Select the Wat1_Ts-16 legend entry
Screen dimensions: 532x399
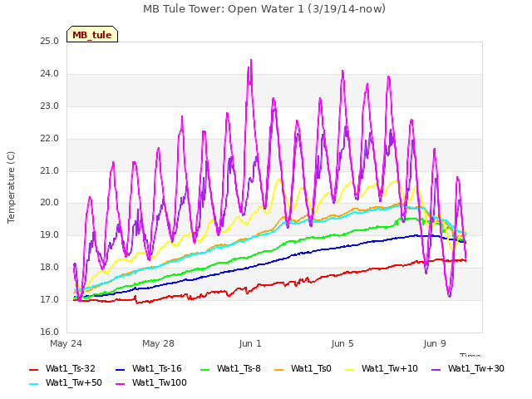click(149, 368)
